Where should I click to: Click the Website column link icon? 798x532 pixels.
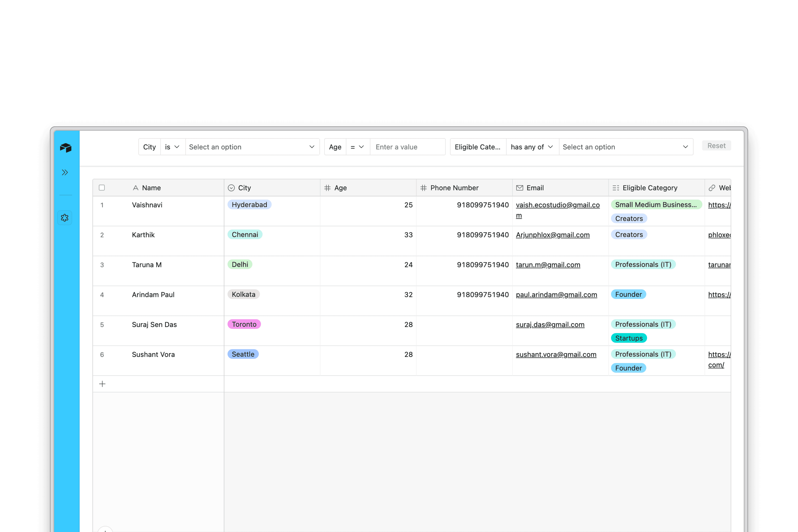click(712, 188)
